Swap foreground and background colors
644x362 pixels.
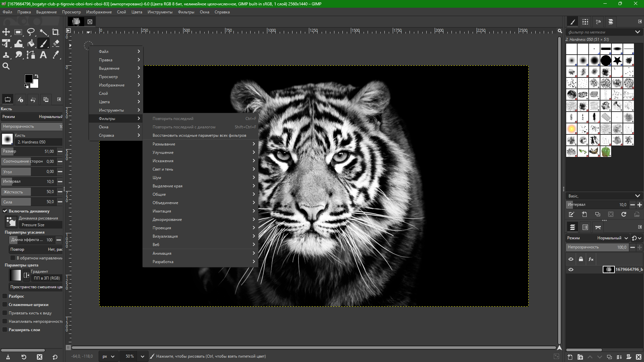[37, 76]
